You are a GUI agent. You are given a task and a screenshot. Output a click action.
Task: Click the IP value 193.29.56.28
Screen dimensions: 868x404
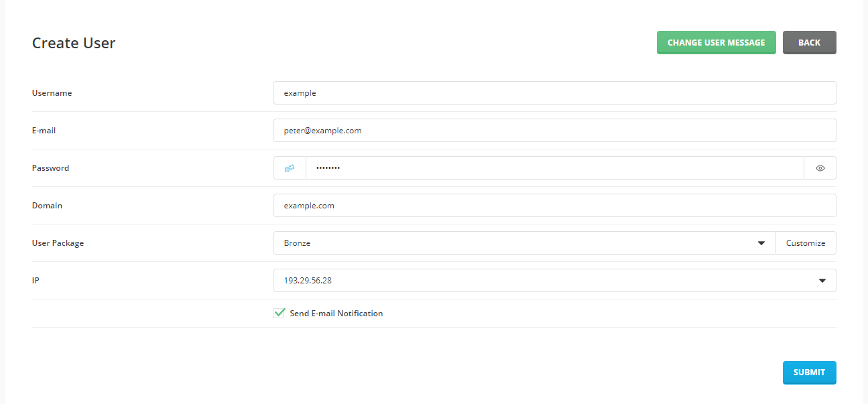point(308,281)
